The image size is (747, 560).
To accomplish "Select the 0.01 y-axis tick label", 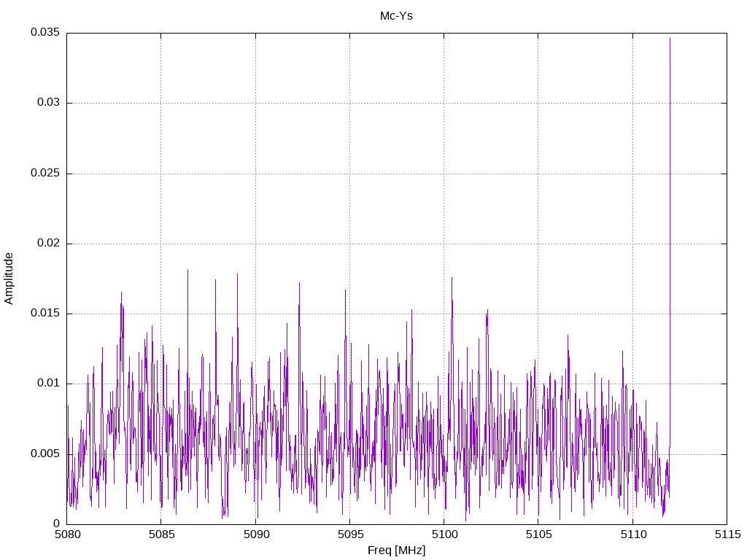I will click(47, 384).
